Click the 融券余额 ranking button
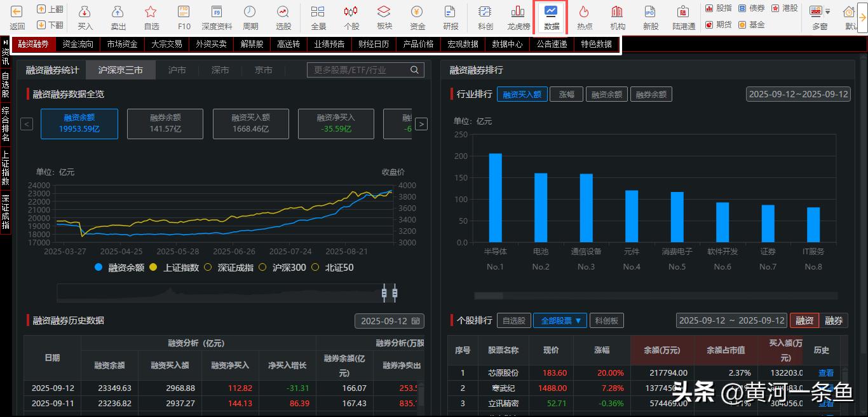 (651, 95)
